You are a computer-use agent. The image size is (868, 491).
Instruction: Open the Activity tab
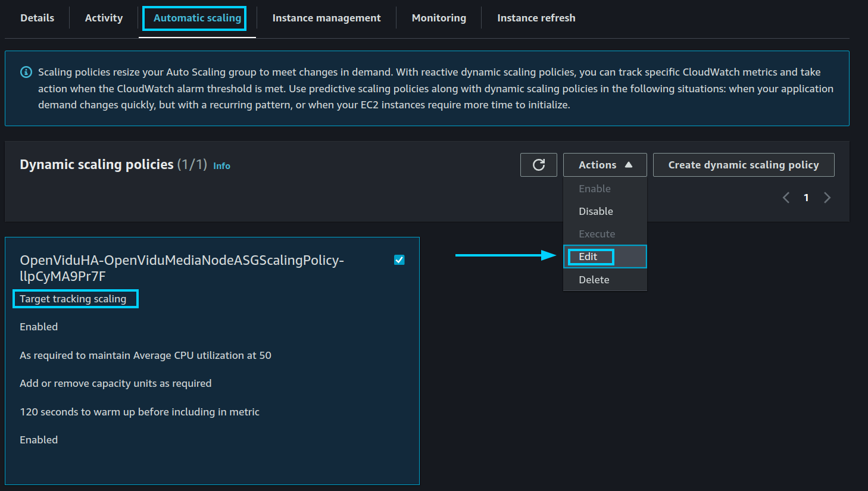coord(104,18)
